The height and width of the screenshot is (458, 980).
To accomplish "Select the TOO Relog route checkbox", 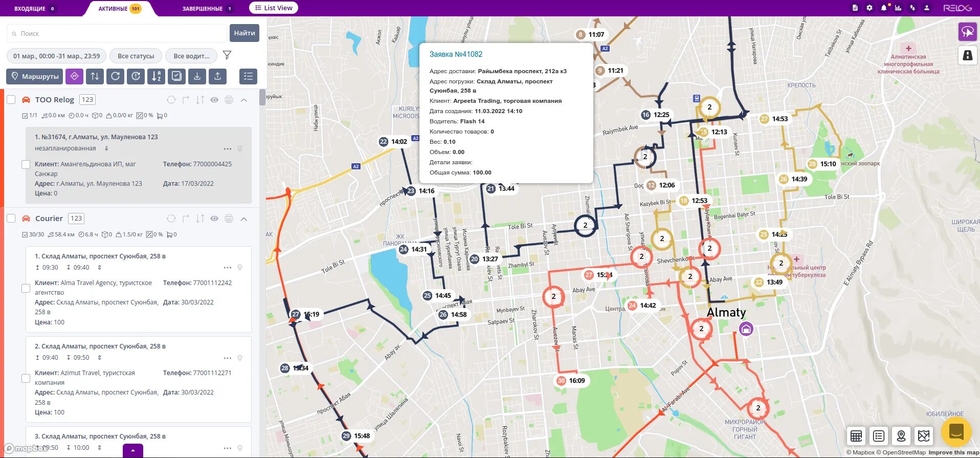I will (x=11, y=99).
